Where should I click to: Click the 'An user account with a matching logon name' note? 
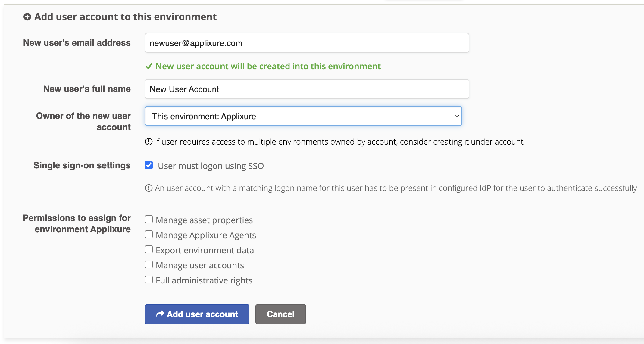[396, 188]
